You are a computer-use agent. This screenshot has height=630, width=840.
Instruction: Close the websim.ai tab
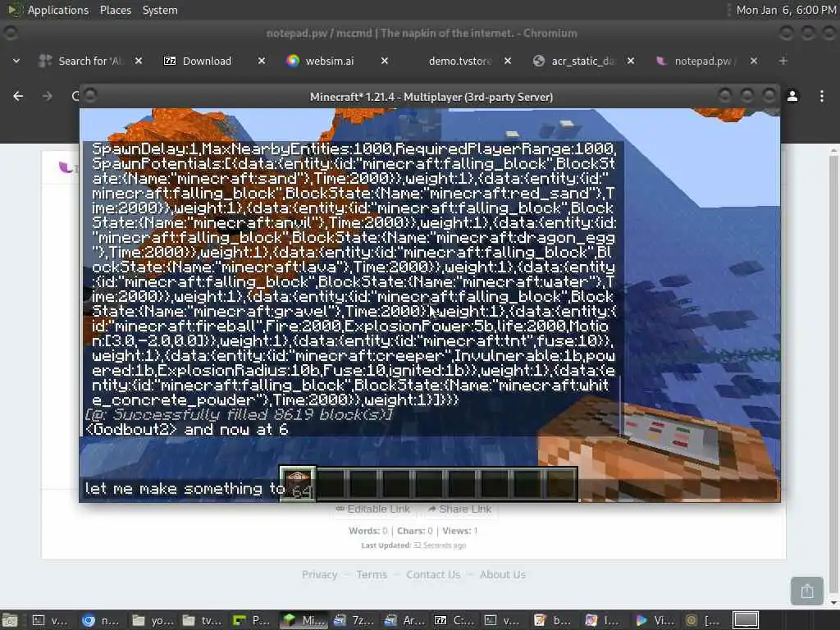click(x=385, y=61)
